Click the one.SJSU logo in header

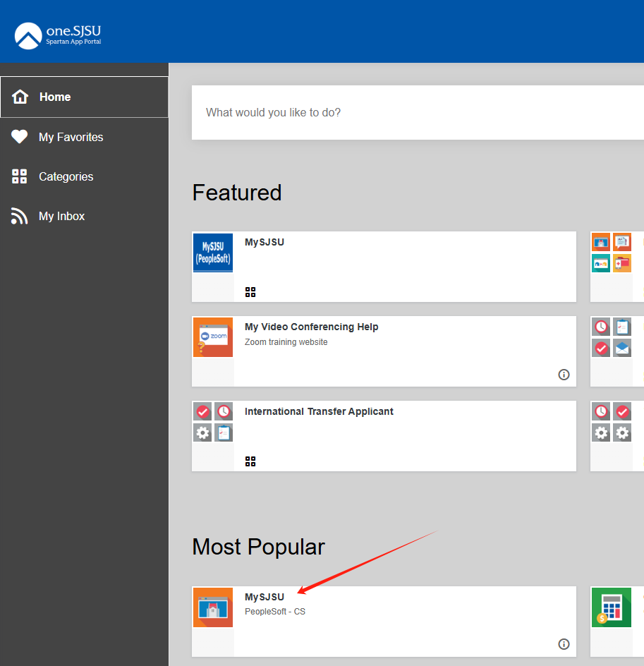(58, 36)
